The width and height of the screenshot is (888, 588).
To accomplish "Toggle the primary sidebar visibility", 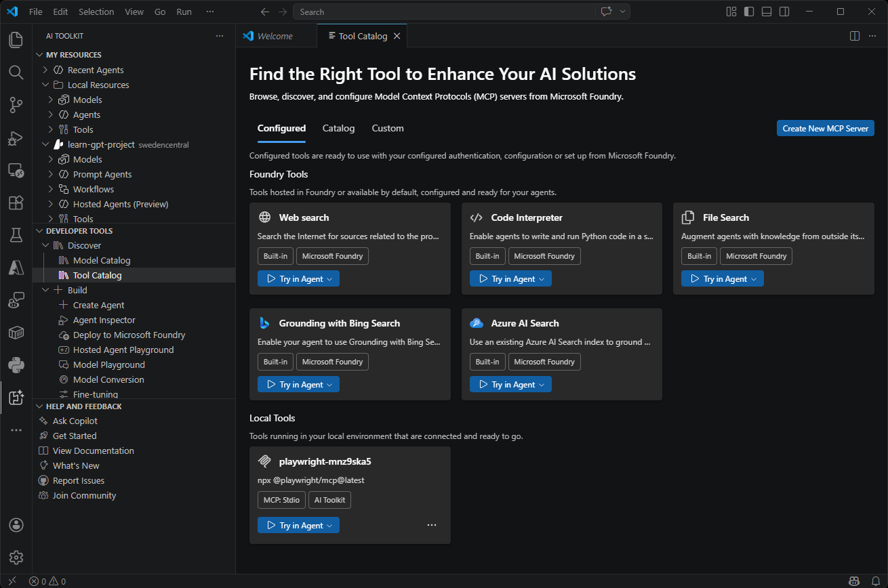I will [x=749, y=12].
